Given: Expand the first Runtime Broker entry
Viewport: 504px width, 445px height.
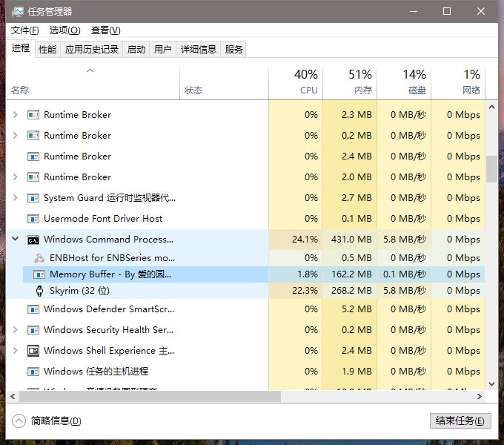Looking at the screenshot, I should point(16,115).
